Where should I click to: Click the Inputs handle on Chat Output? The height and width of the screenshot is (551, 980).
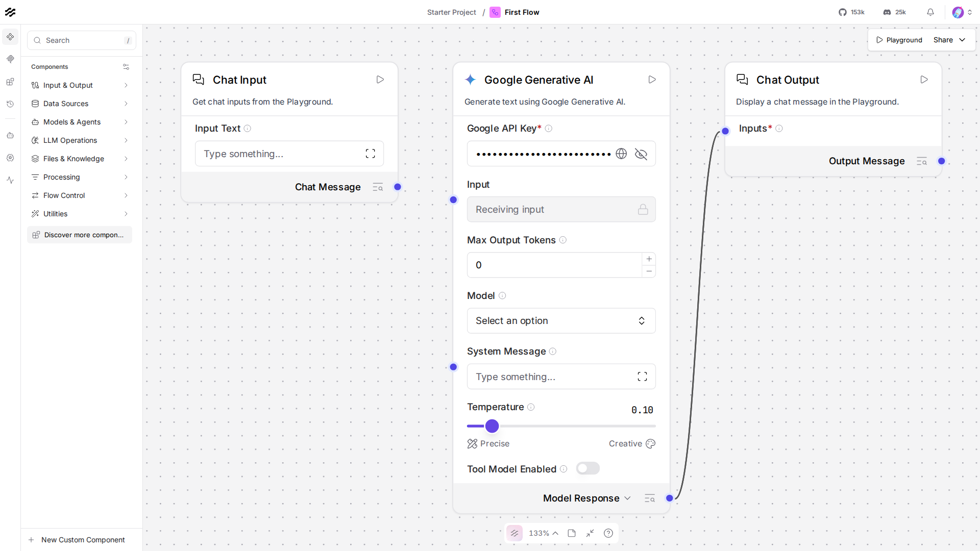pyautogui.click(x=725, y=131)
